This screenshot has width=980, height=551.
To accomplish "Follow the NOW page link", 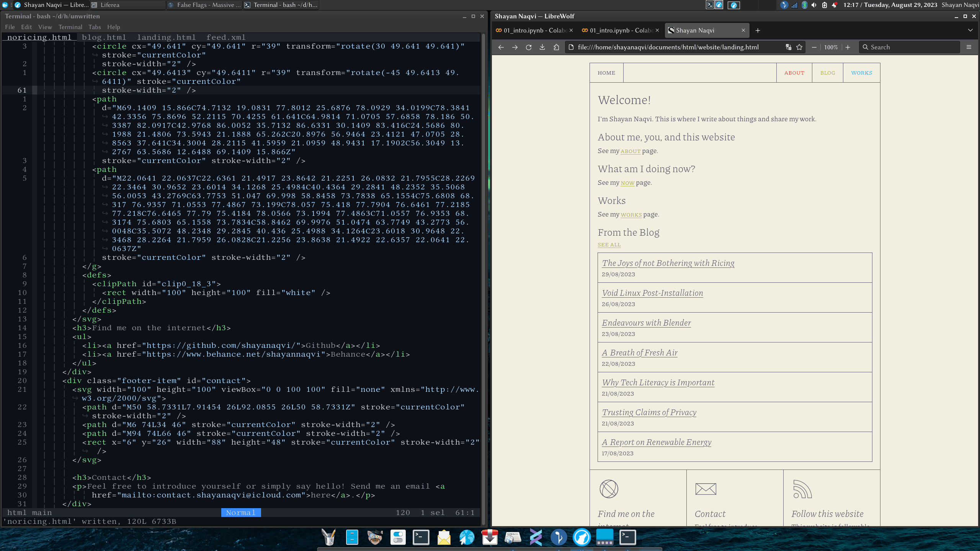I will [x=627, y=183].
